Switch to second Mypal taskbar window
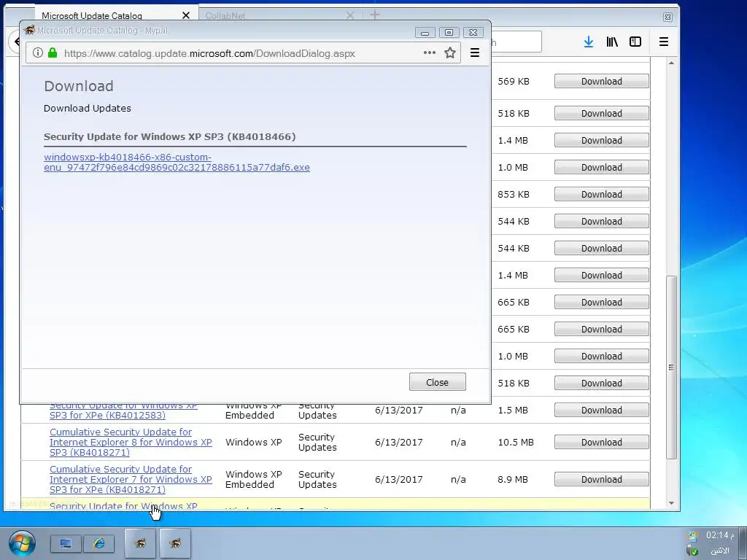 pyautogui.click(x=175, y=543)
